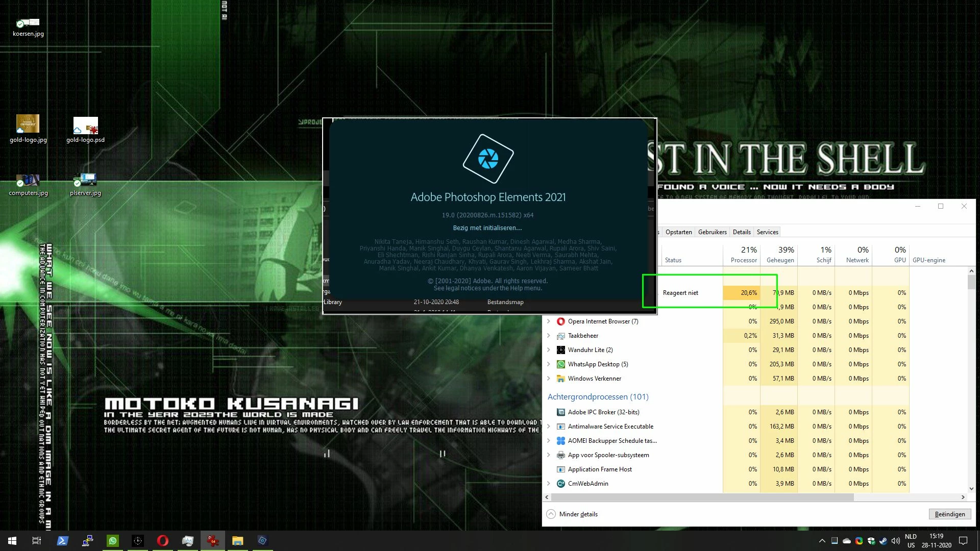Screen dimensions: 980x551
Task: Click the volume speaker tray icon
Action: (x=895, y=541)
